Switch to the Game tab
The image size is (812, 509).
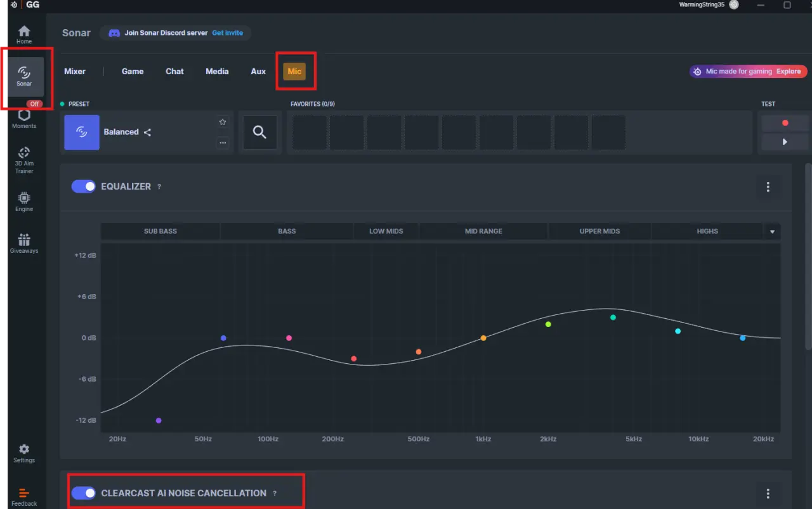tap(133, 72)
